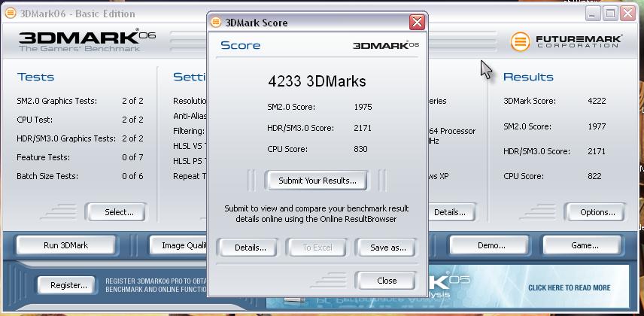Click the Tests section heading
Viewport: 644px width, 316px height.
point(35,77)
